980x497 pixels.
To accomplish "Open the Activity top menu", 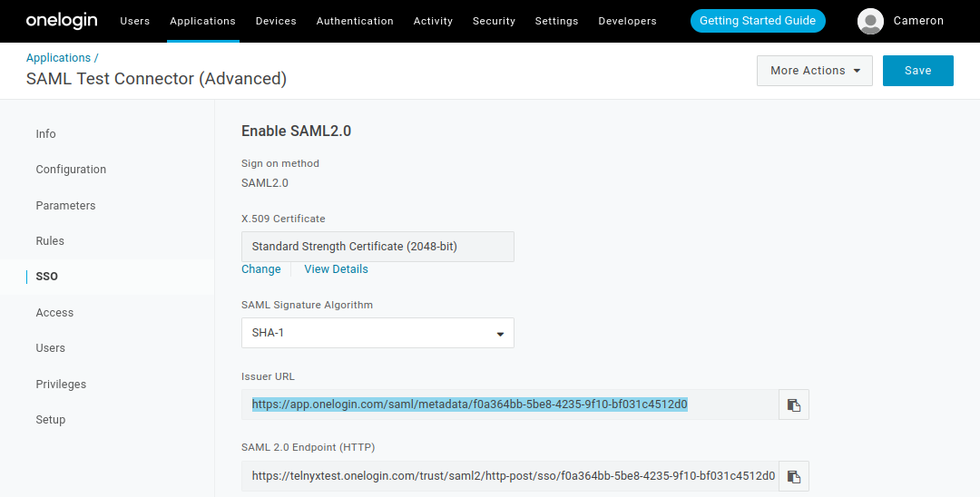I will tap(433, 21).
